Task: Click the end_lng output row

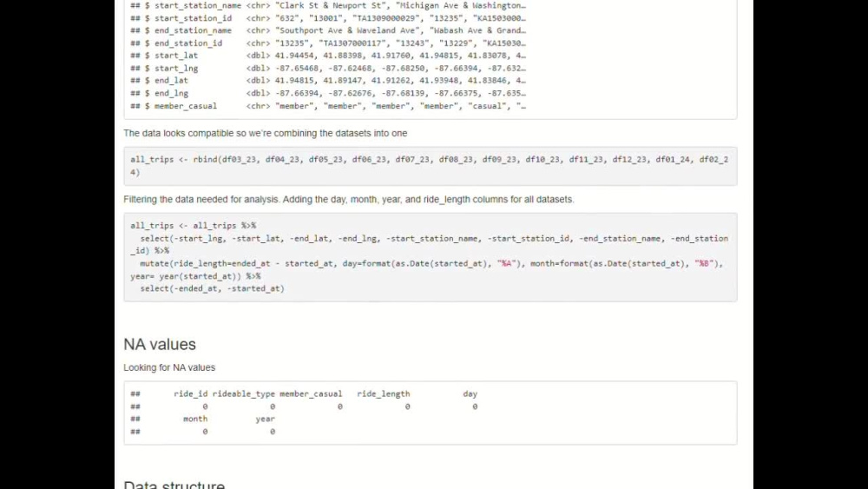Action: (x=328, y=93)
